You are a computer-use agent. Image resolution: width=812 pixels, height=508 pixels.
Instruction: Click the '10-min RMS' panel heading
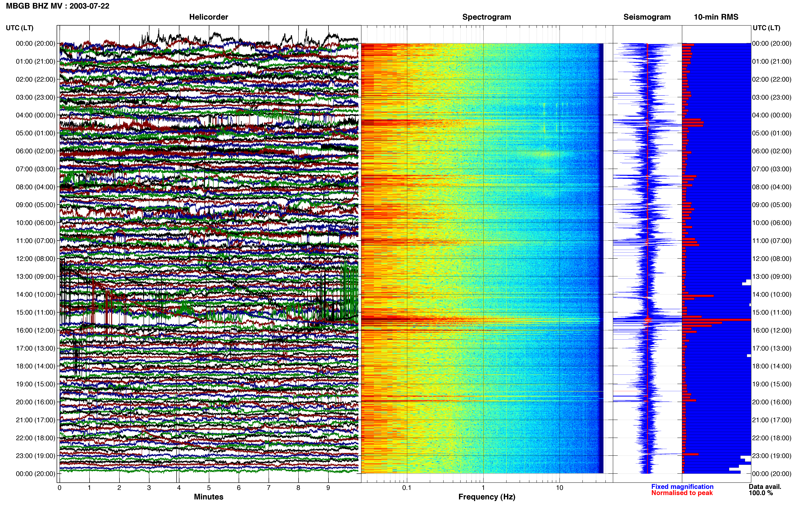(x=716, y=17)
